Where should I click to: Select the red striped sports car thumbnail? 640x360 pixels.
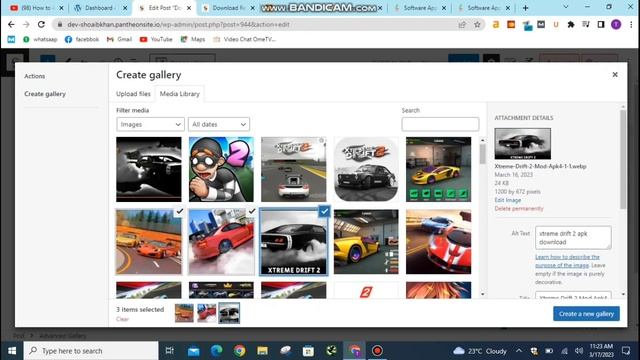click(x=438, y=242)
